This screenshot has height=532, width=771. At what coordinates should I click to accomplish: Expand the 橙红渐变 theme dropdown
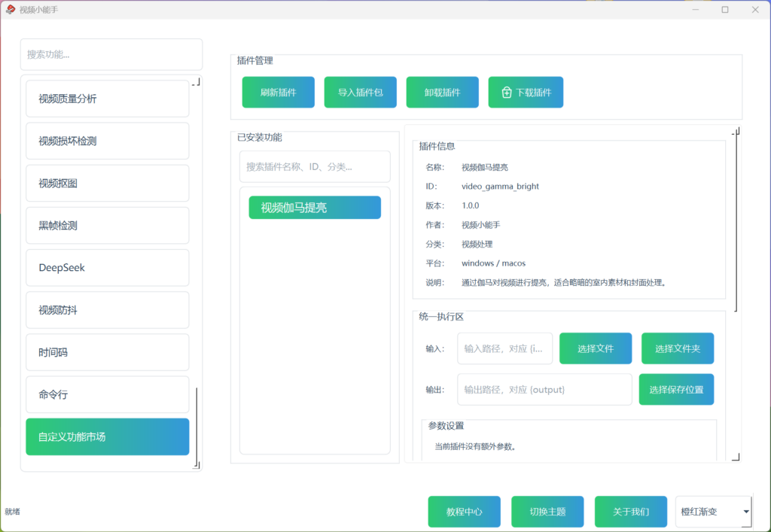pos(714,512)
